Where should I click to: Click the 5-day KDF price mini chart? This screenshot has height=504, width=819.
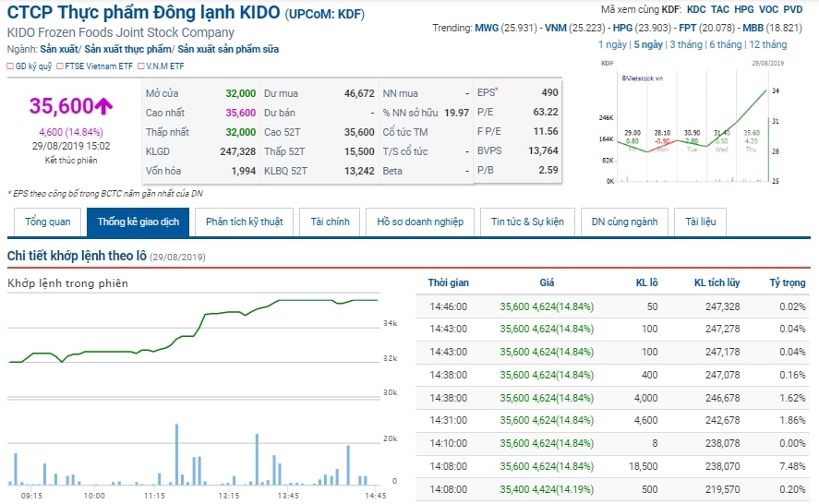693,122
